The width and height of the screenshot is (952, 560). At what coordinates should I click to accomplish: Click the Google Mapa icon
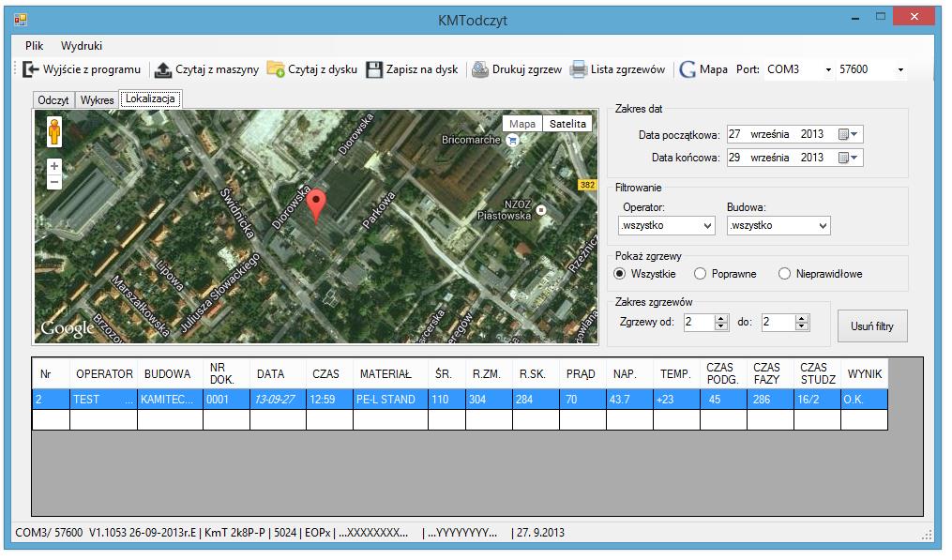[688, 69]
